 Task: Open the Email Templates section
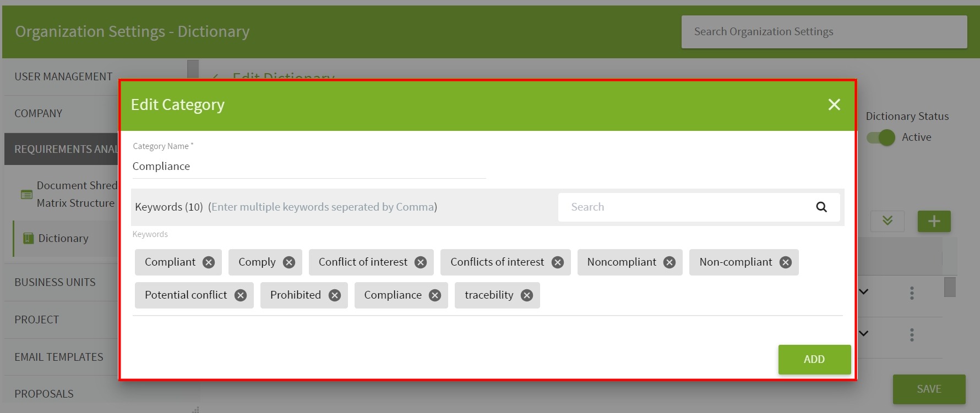[x=59, y=357]
